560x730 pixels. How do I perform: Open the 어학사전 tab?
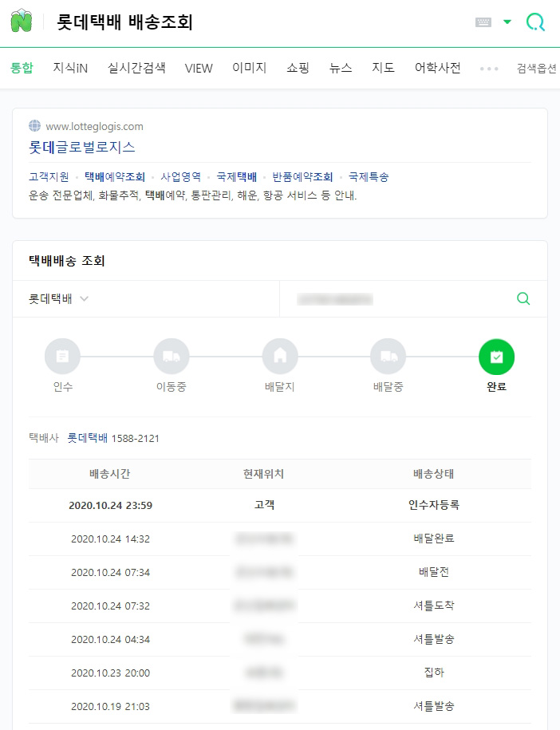click(438, 68)
